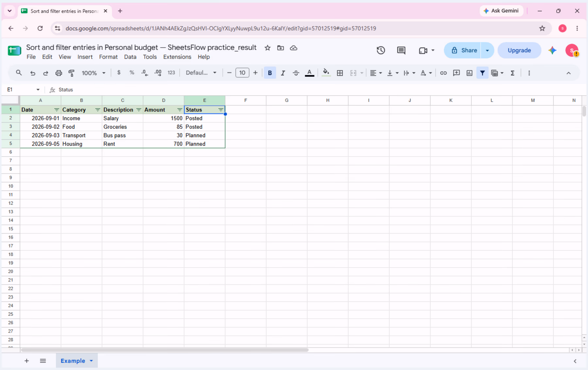Apply percent format icon
The width and height of the screenshot is (588, 370).
click(132, 73)
